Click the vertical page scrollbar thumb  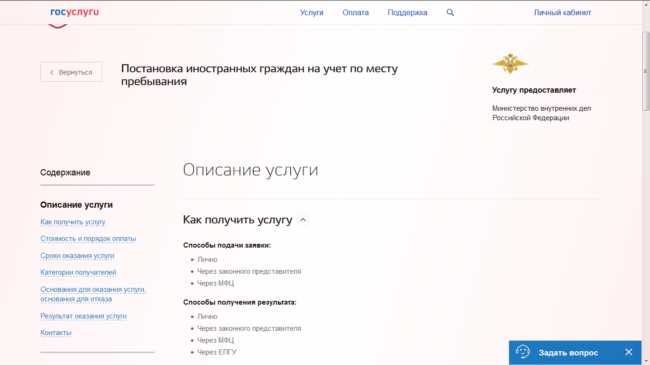tap(645, 71)
